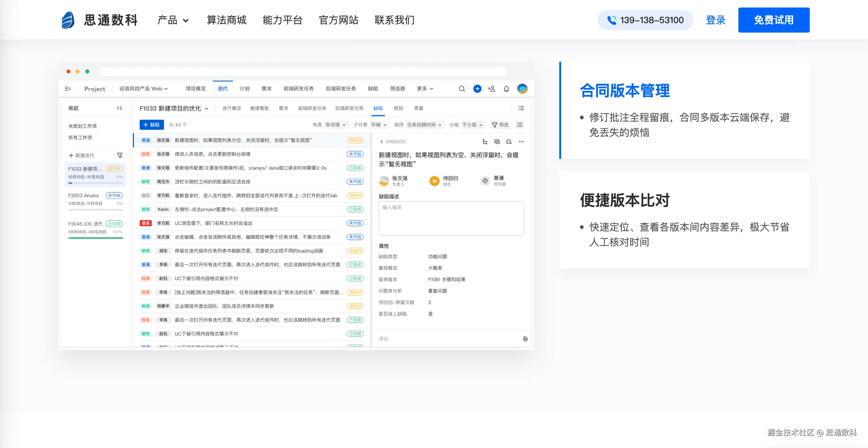Expand the F1033 新建项目的优化 iteration selector

point(173,108)
